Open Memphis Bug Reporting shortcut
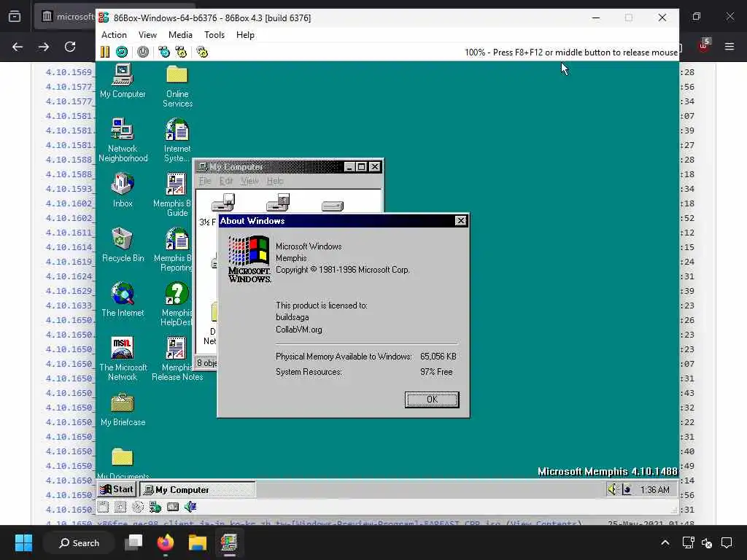The height and width of the screenshot is (560, 747). coord(174,249)
